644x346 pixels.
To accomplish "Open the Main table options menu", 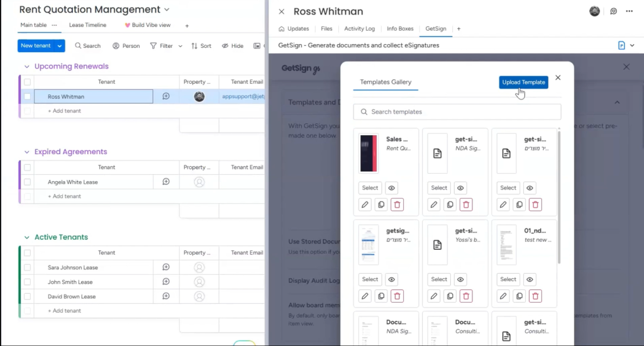I will coord(54,25).
